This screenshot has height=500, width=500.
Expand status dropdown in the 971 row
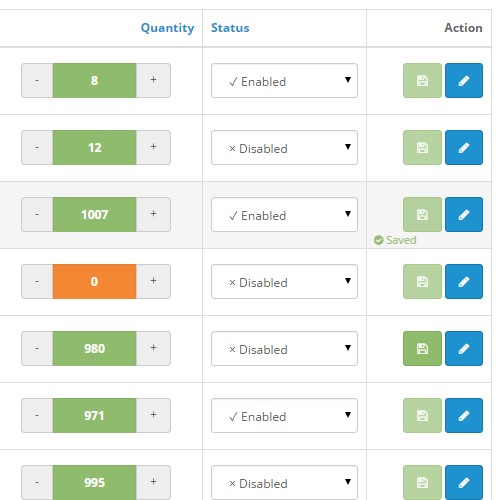(x=284, y=416)
